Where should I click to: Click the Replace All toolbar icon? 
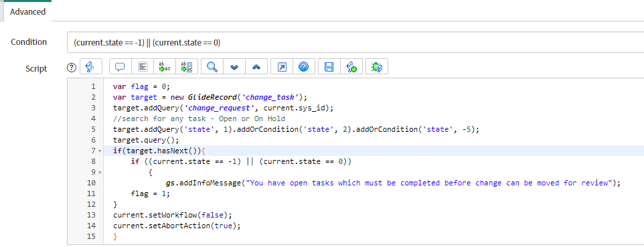187,67
